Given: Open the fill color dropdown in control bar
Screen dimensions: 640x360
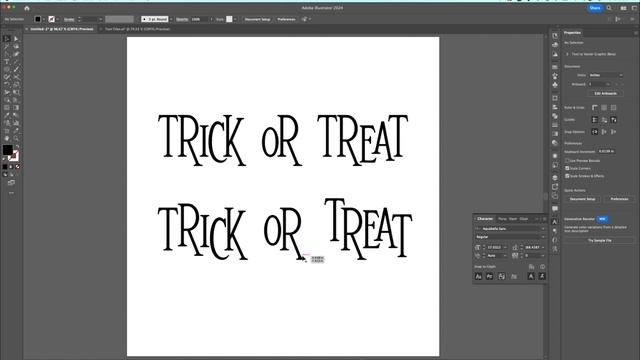Looking at the screenshot, I should [43, 19].
